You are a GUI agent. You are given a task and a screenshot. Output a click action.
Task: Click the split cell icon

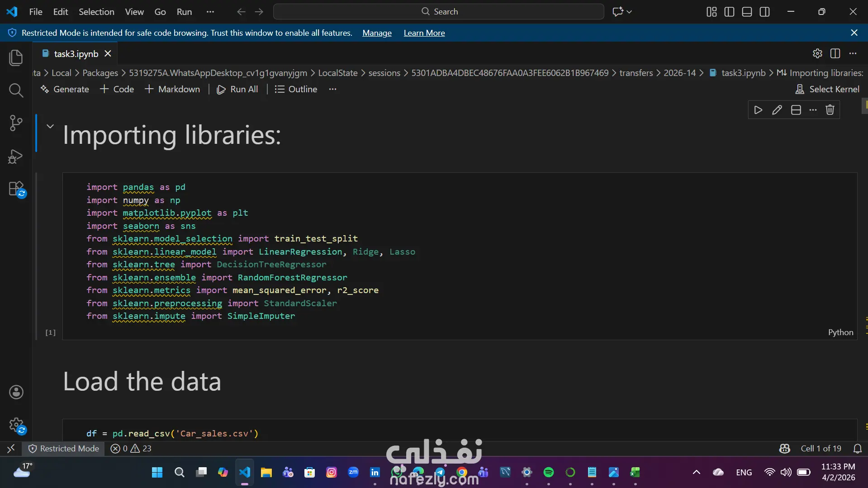coord(796,110)
